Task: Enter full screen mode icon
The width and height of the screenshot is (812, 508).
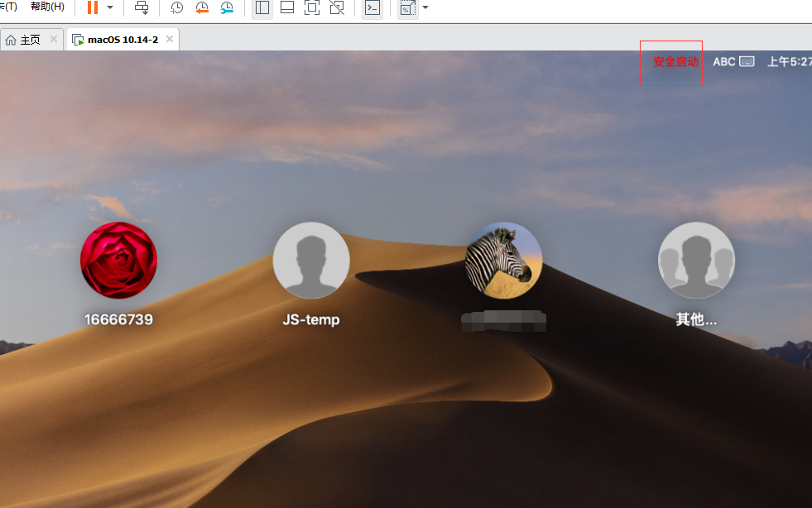Action: (x=312, y=7)
